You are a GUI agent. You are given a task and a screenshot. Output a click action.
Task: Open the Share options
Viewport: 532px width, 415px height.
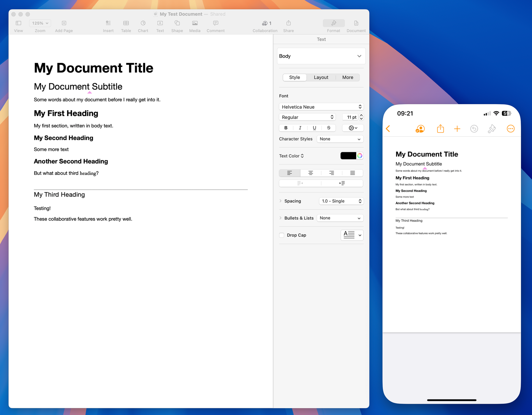(288, 25)
